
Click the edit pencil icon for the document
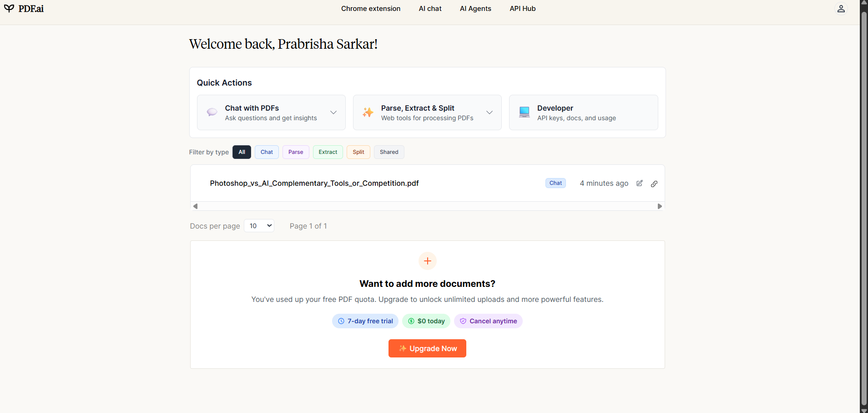tap(640, 183)
